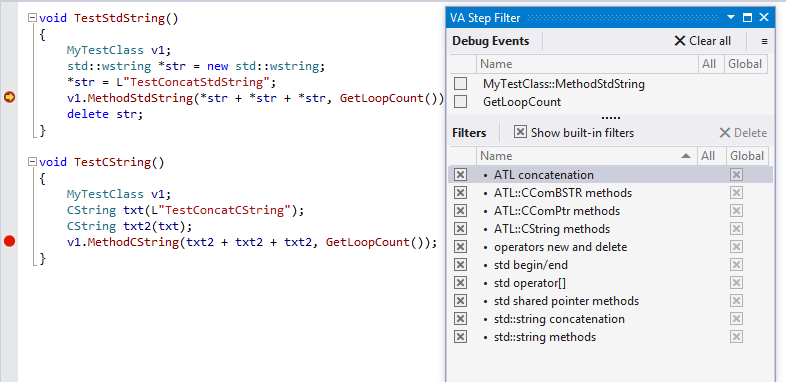Click Clear all debug events
Viewport: 786px width, 382px height.
click(703, 41)
